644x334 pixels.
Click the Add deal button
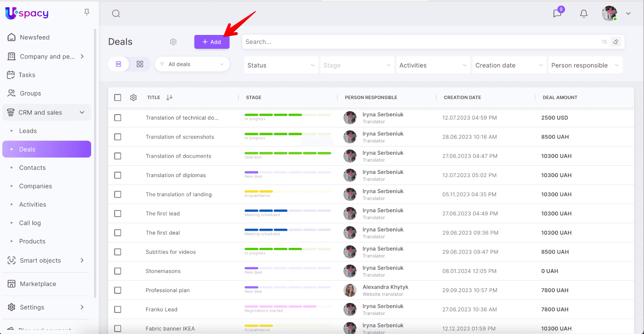click(x=212, y=42)
